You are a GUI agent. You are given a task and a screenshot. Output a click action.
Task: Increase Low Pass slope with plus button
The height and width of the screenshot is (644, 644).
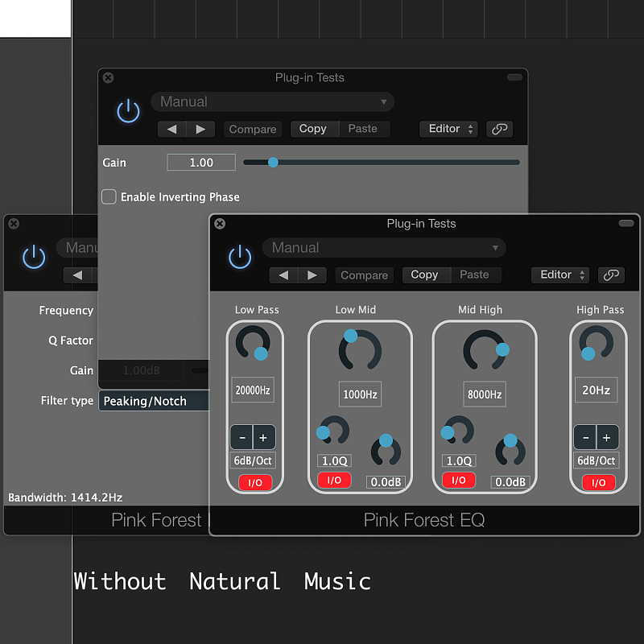pos(264,437)
